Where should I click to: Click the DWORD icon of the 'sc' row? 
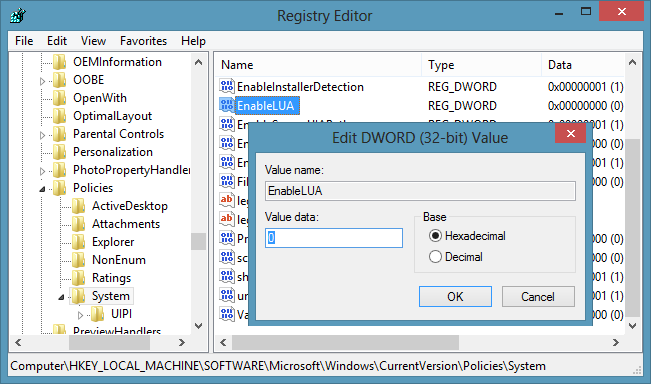coord(227,257)
